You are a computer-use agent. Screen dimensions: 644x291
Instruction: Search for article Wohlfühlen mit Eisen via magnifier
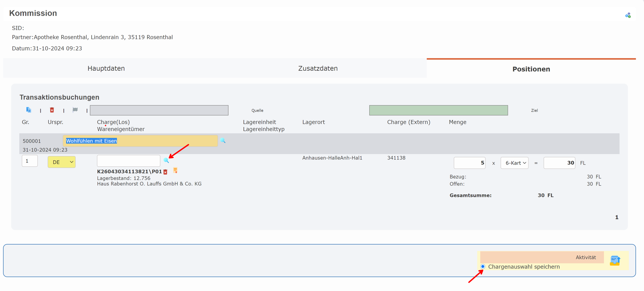(x=223, y=141)
